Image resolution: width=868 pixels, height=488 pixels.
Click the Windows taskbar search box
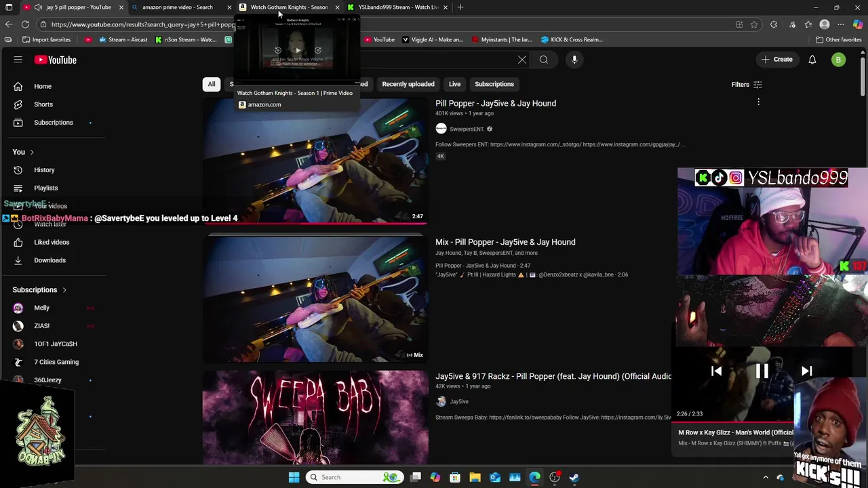click(353, 477)
